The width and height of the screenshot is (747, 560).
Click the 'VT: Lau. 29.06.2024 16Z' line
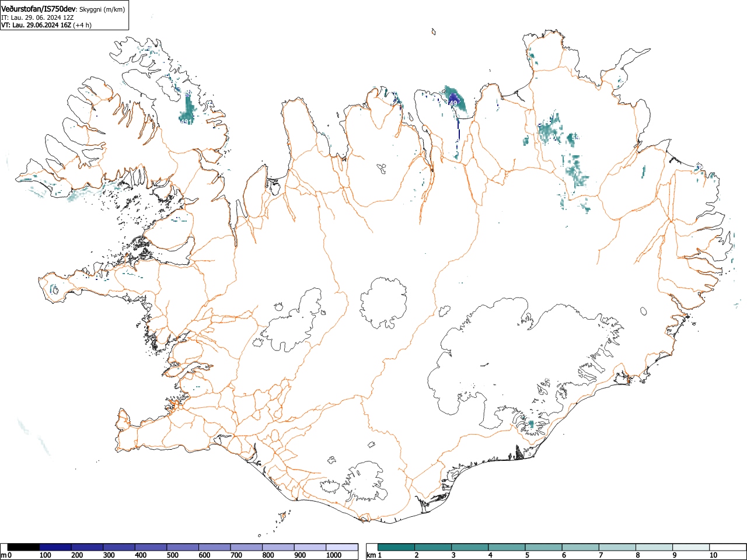(x=36, y=25)
